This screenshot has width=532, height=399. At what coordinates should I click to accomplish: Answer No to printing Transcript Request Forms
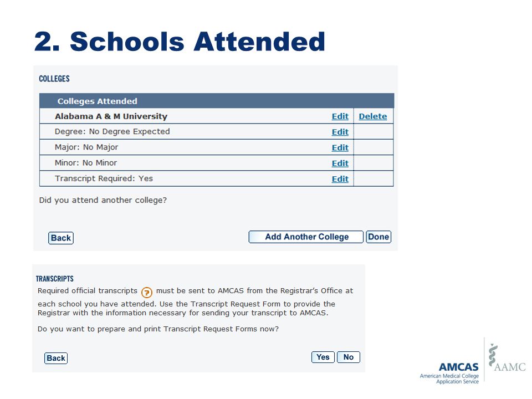(x=349, y=357)
